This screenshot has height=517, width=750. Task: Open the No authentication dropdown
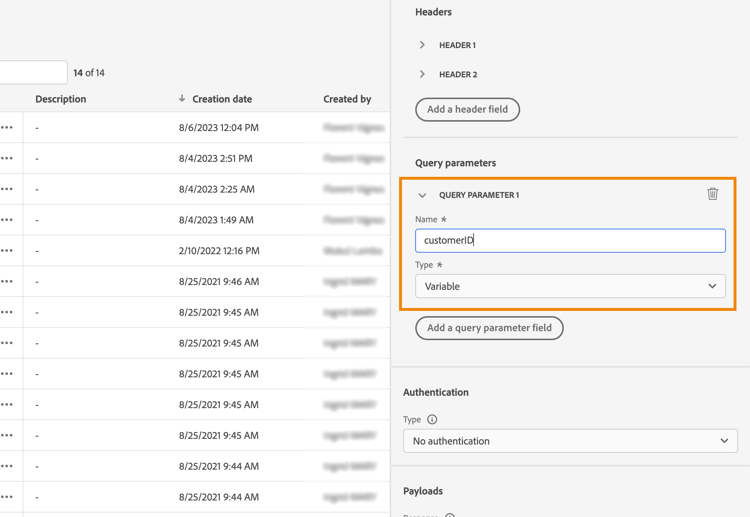(570, 441)
